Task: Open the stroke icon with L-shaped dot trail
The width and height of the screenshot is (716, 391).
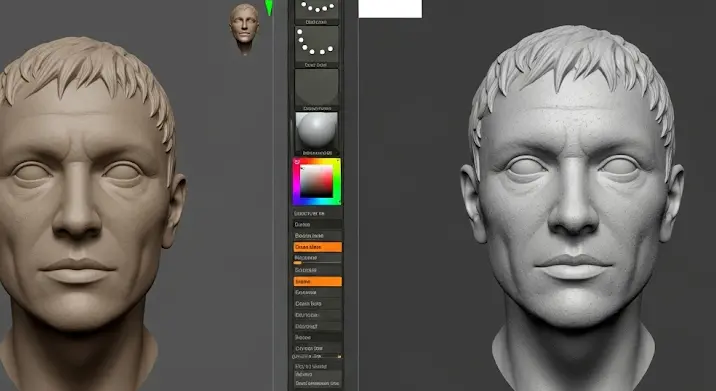Action: pos(316,43)
